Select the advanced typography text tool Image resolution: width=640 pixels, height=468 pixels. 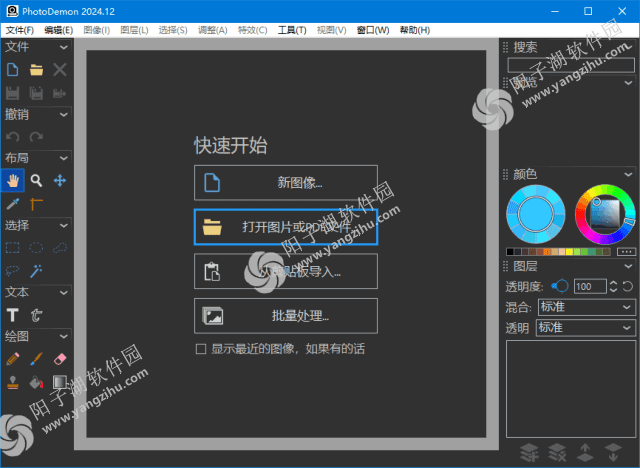36,315
